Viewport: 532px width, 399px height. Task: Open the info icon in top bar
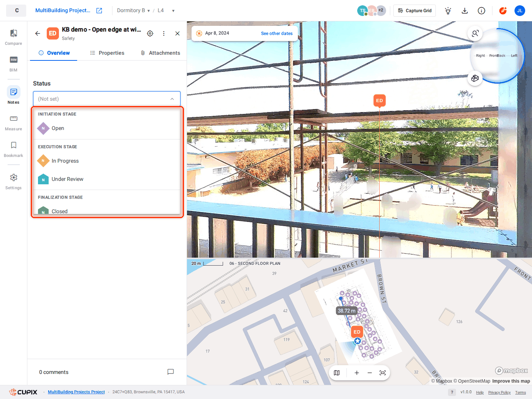[481, 11]
